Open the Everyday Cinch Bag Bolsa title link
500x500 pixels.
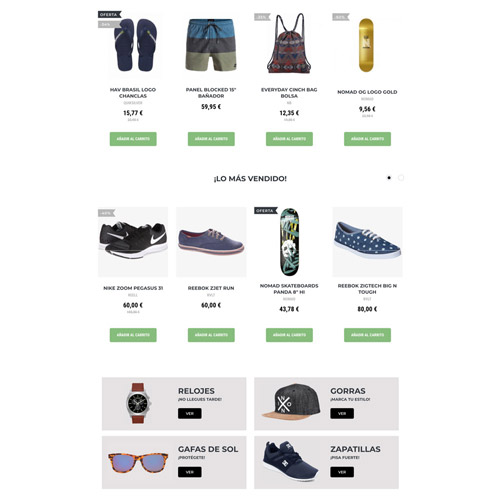[289, 93]
